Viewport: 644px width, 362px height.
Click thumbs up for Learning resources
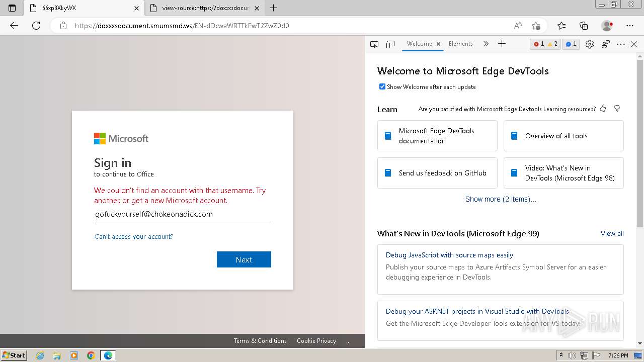(603, 109)
